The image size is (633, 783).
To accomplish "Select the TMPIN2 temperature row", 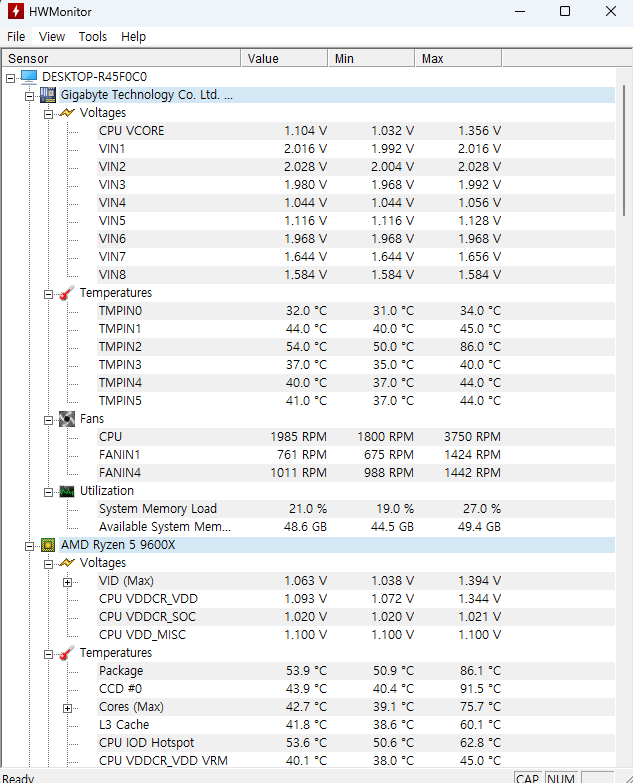I will (x=356, y=347).
